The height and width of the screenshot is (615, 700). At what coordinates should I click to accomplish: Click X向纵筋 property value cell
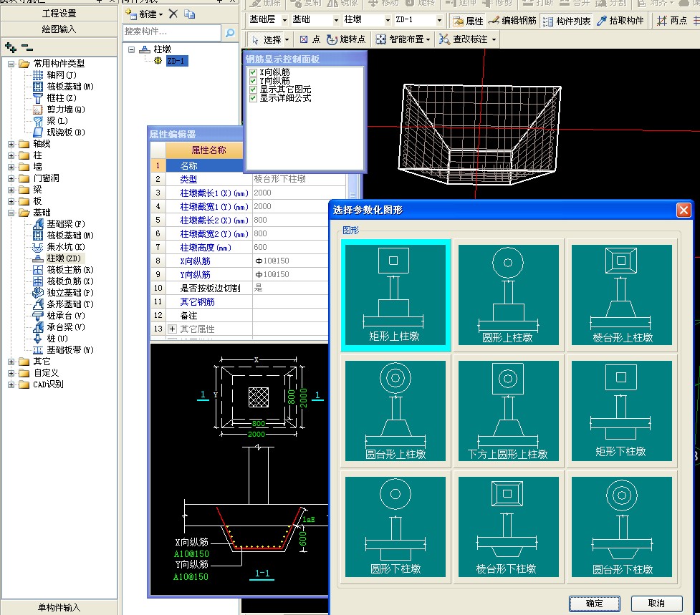(290, 261)
